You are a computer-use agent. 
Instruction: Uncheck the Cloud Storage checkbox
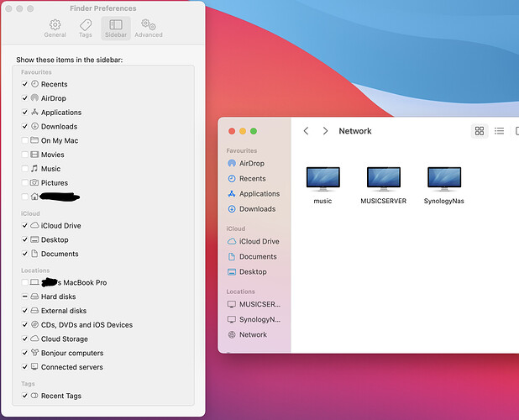pos(25,339)
